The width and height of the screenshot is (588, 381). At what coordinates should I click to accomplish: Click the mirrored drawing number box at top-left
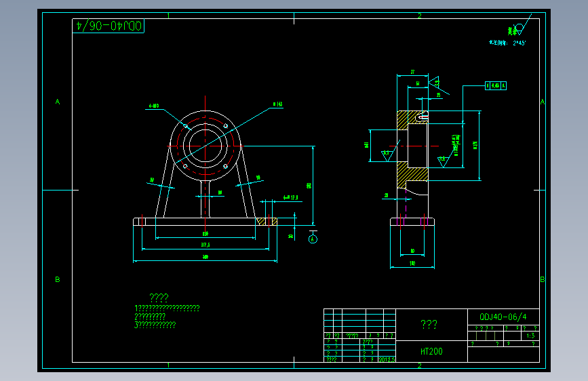[108, 26]
